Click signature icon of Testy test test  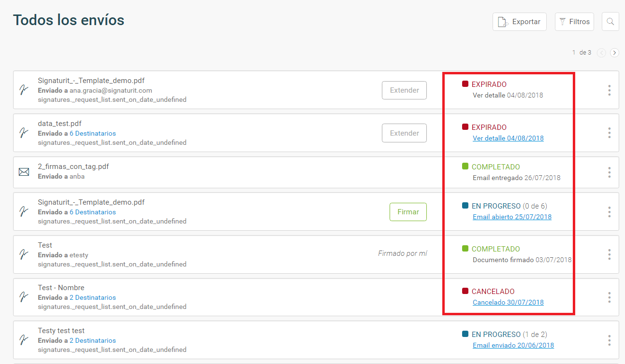[23, 339]
